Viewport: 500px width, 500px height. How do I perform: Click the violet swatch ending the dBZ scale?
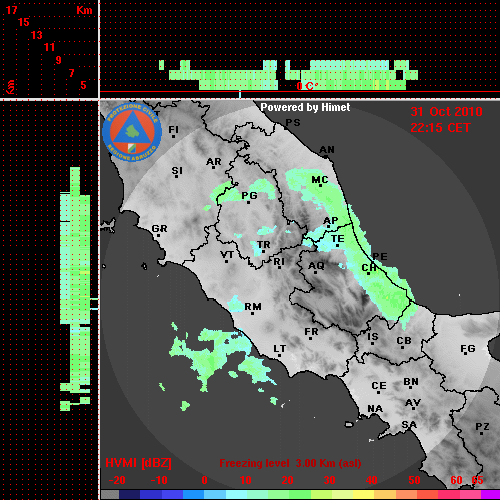point(491,495)
